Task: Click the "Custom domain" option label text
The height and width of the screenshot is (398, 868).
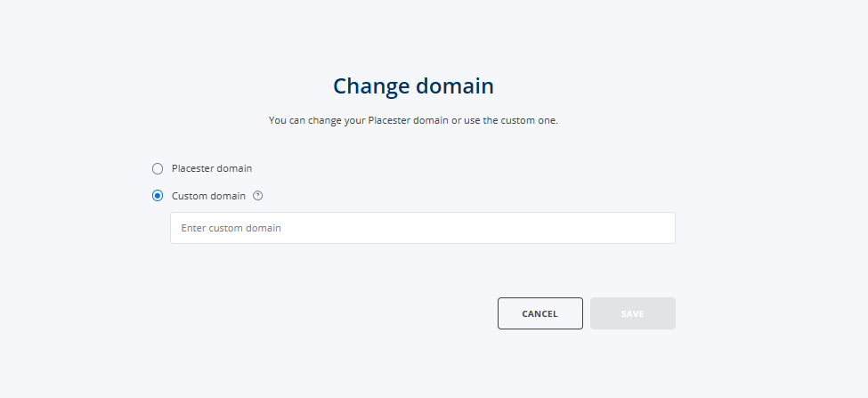Action: click(x=208, y=196)
